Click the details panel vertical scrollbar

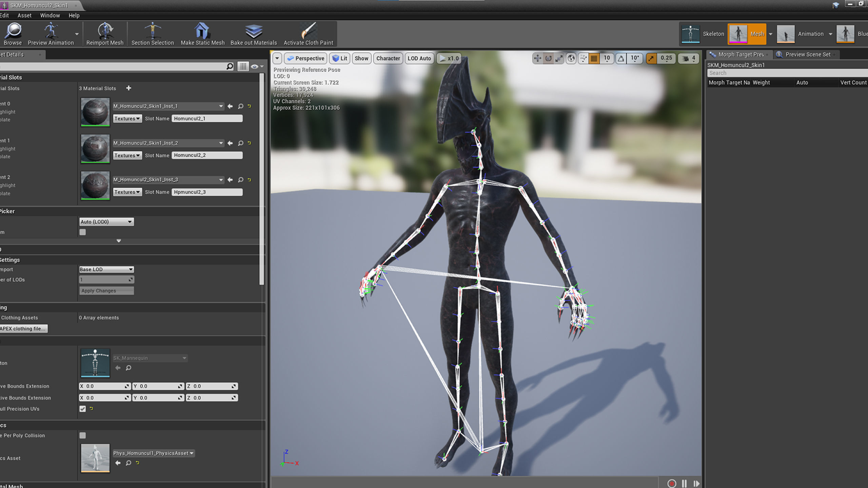pos(261,179)
